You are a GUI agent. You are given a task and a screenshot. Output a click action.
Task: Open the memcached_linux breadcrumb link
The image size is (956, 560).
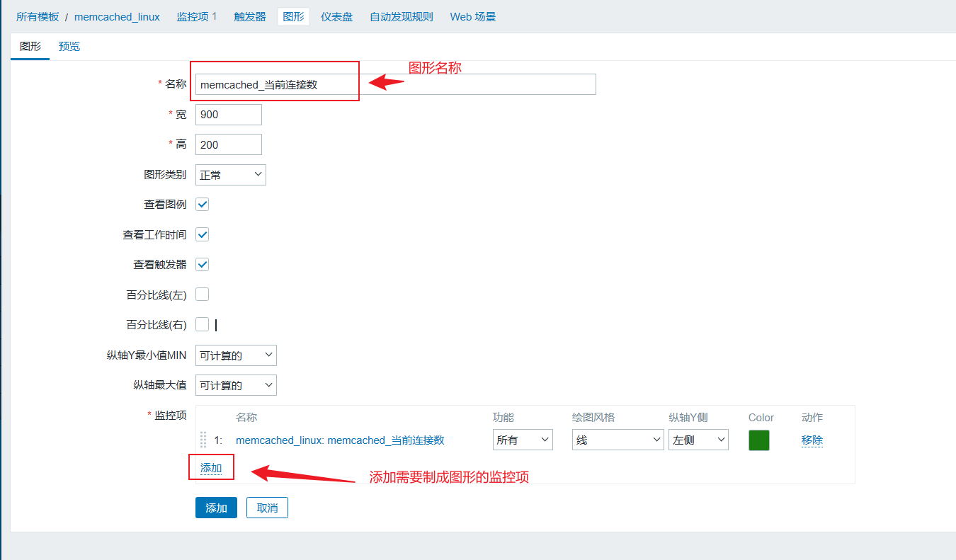(117, 16)
